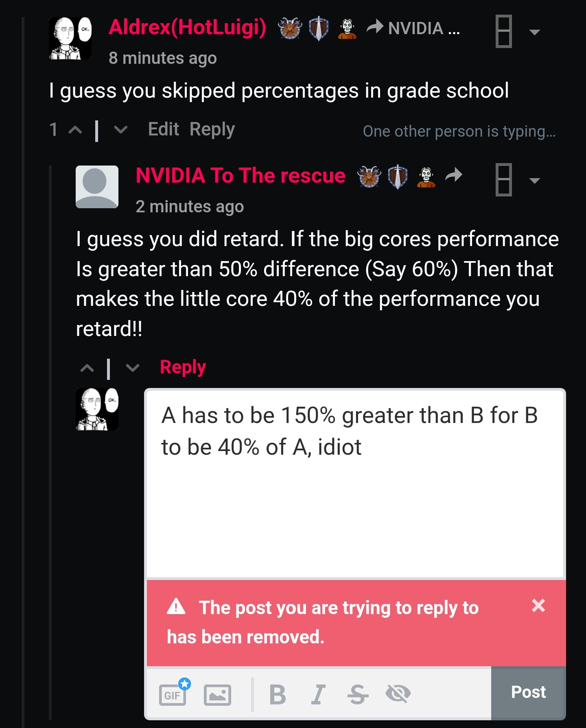Screen dimensions: 586x728
Task: Upvote NVIDIA To The rescue's comment
Action: (x=87, y=368)
